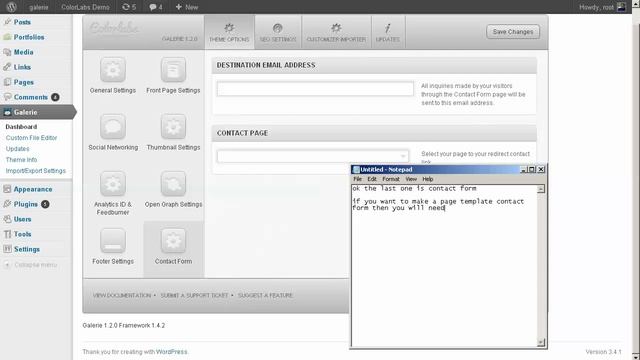Switch to Customizer Importer tab
This screenshot has height=360, width=640.
pyautogui.click(x=336, y=32)
